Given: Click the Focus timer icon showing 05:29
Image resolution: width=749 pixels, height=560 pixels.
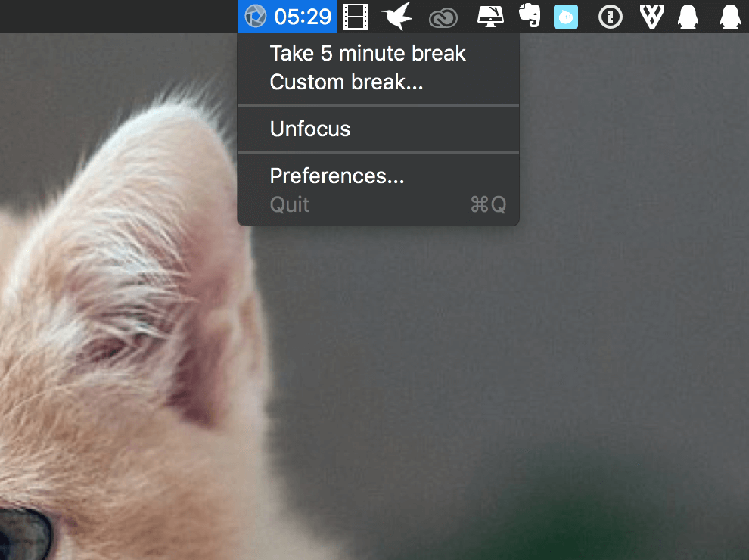Looking at the screenshot, I should click(287, 17).
